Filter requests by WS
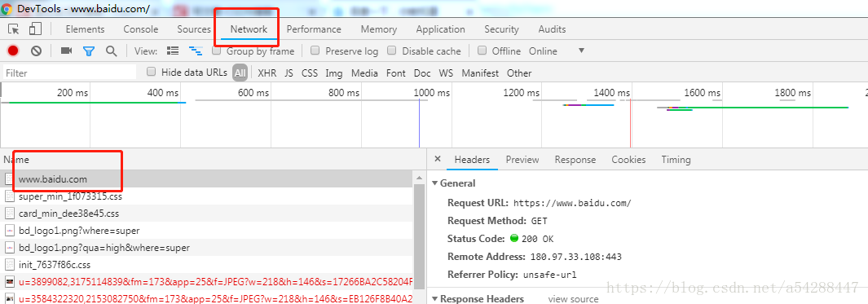Screen dimensions: 868x304 point(446,73)
